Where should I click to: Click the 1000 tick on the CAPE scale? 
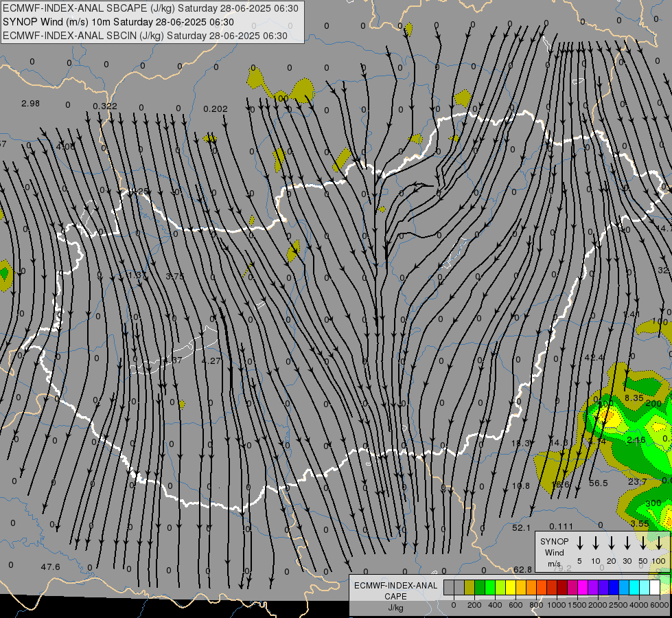(556, 605)
